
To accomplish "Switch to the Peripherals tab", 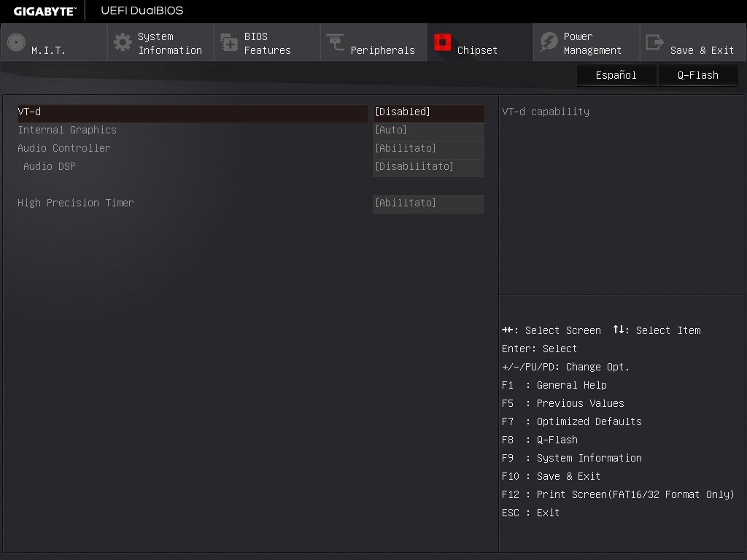I will click(x=373, y=42).
